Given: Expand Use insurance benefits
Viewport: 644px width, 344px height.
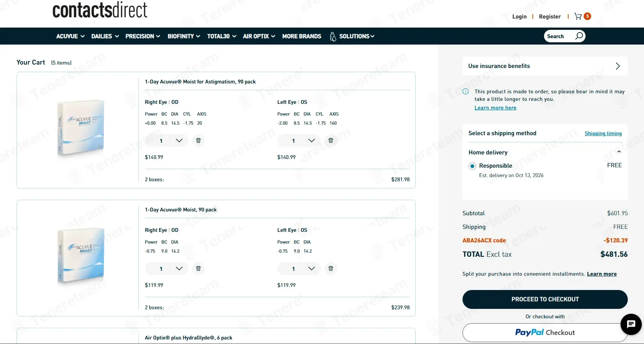Looking at the screenshot, I should coord(545,66).
